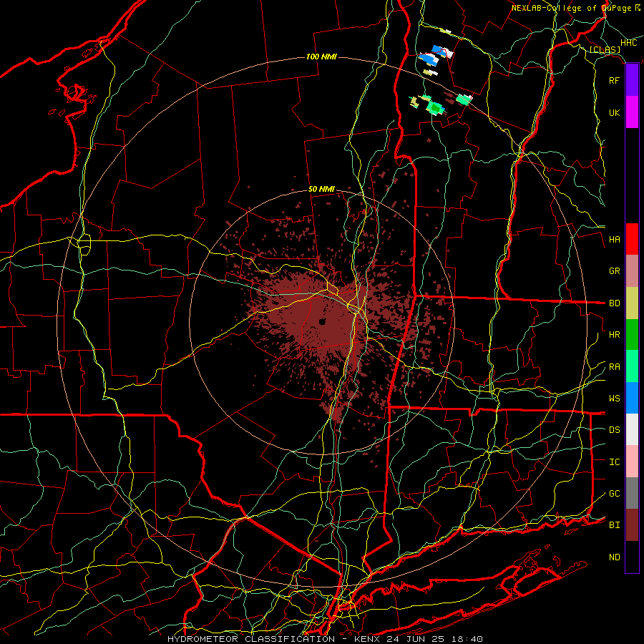The height and width of the screenshot is (644, 644).
Task: Pick the RA light green swatch
Action: click(632, 366)
